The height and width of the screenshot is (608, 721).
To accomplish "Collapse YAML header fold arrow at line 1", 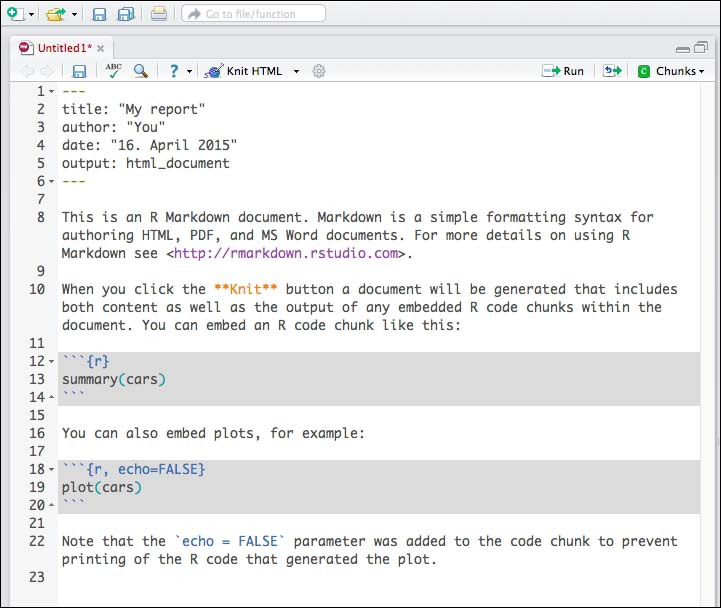I will pyautogui.click(x=52, y=92).
